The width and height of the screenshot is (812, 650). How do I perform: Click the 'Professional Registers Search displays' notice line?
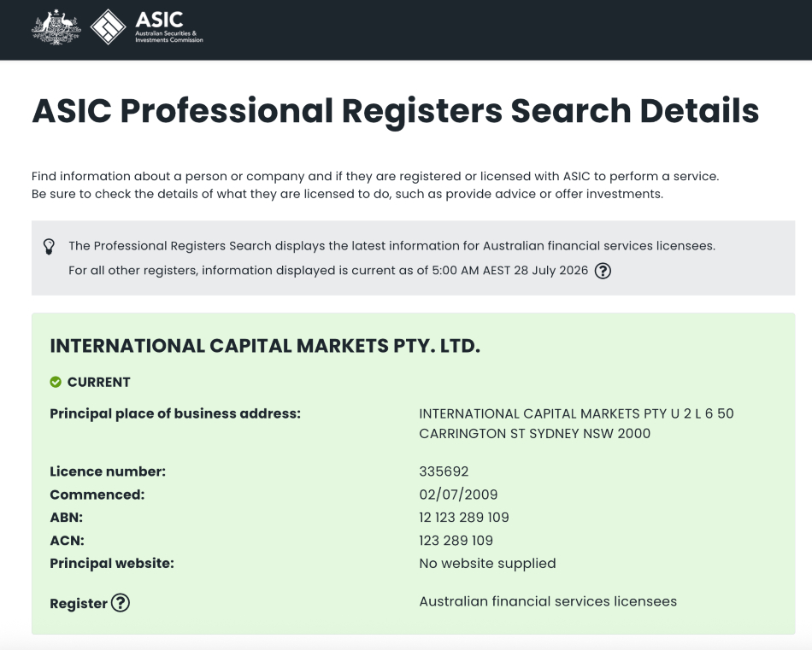click(x=392, y=246)
